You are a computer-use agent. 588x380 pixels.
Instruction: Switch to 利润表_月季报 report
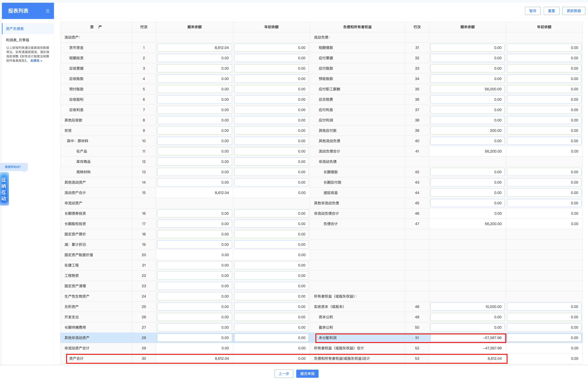(18, 40)
